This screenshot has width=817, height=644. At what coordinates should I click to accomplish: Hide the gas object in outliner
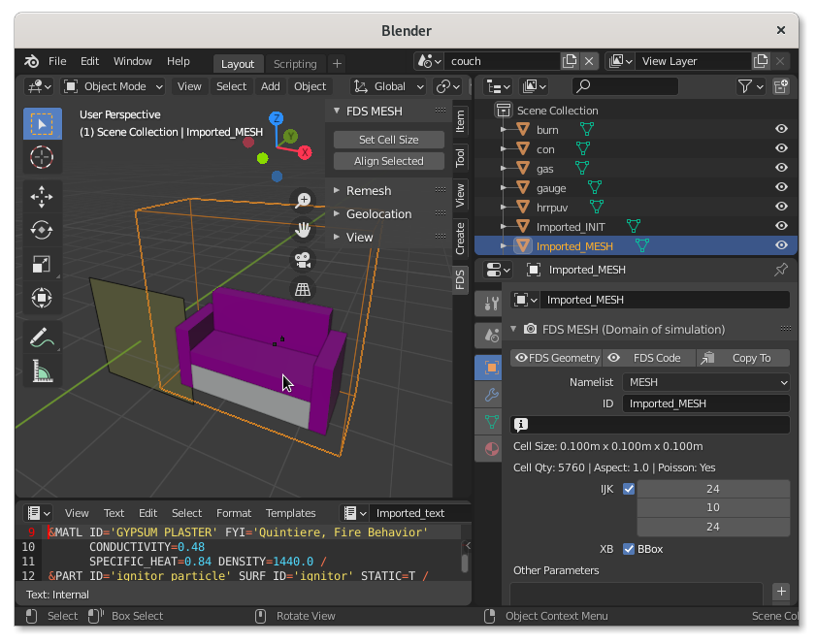[x=780, y=168]
